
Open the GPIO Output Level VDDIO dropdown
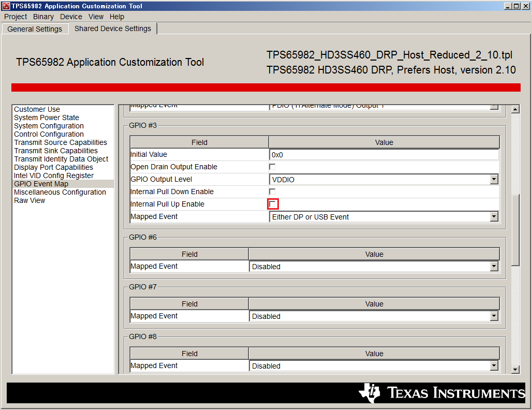(384, 180)
